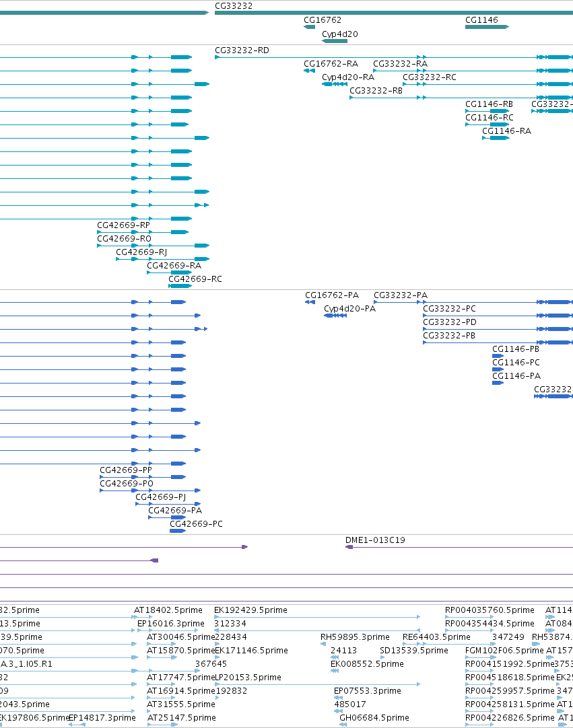
Task: Select the DME1-013C19 purple feature label
Action: (374, 540)
